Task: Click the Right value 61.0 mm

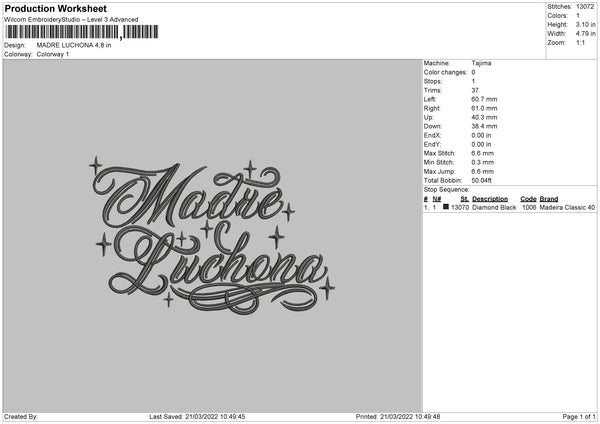Action: click(484, 108)
